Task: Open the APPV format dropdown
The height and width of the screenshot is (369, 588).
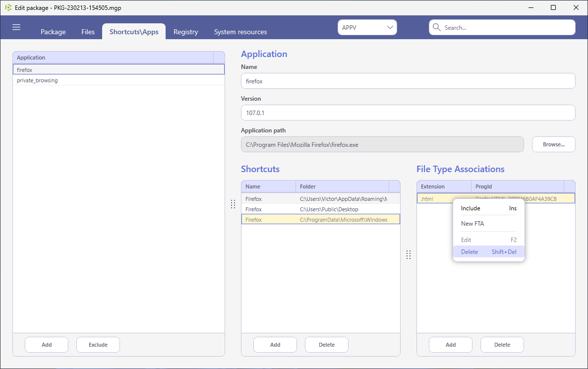Action: (x=367, y=27)
